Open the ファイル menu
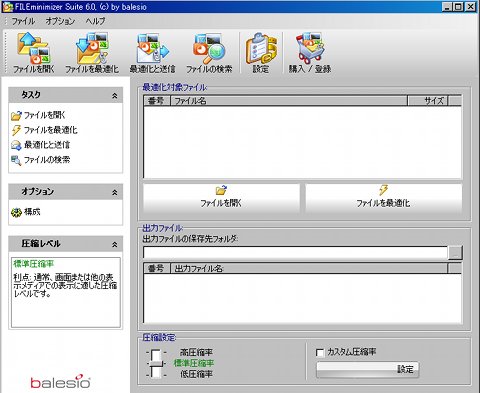 [23, 21]
